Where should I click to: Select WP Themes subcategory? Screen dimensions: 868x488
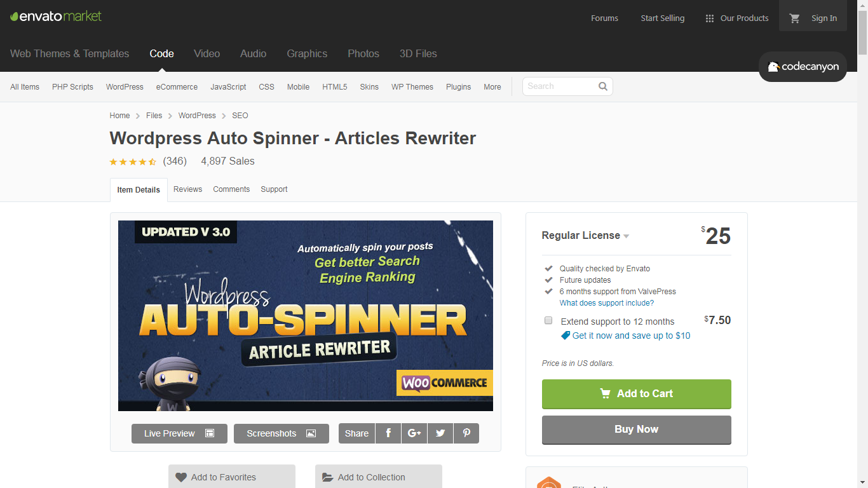412,87
